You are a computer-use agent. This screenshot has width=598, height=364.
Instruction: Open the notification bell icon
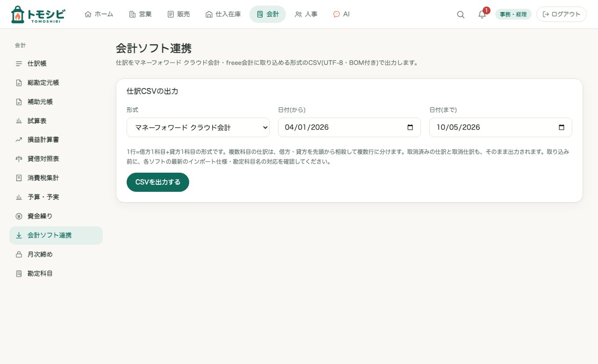click(x=482, y=14)
